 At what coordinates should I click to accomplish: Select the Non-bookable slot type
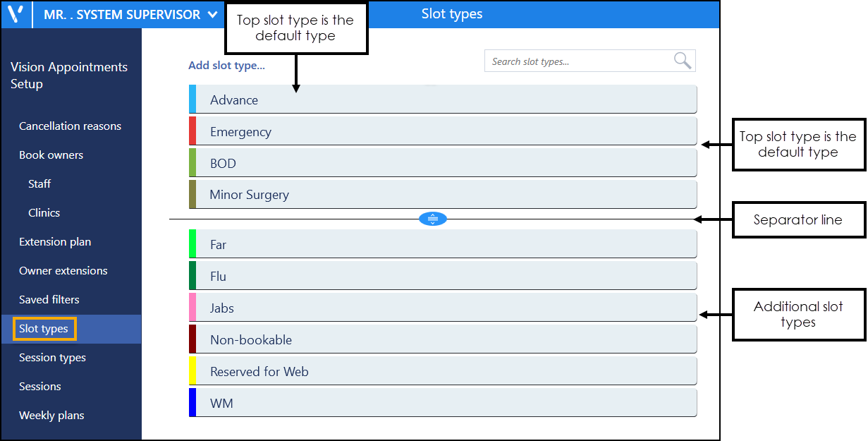point(444,340)
